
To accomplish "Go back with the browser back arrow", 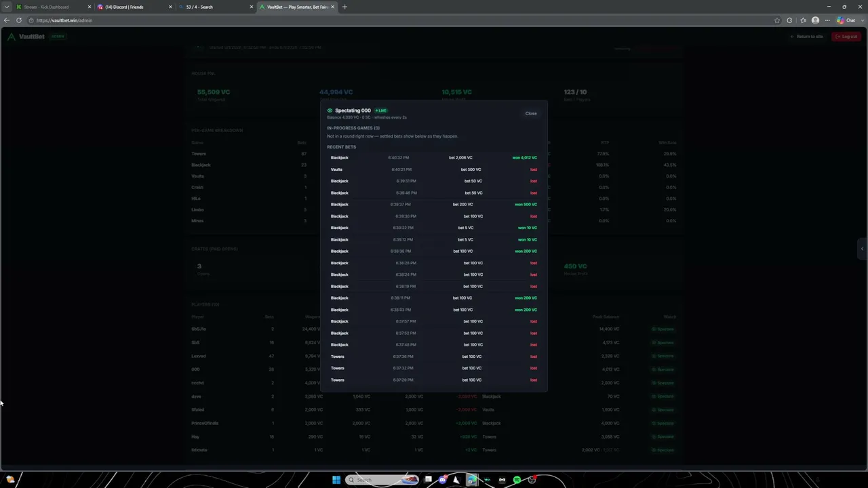I will coord(7,20).
